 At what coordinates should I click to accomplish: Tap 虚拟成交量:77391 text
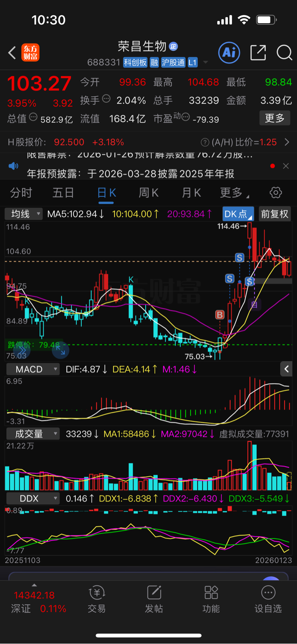point(254,434)
